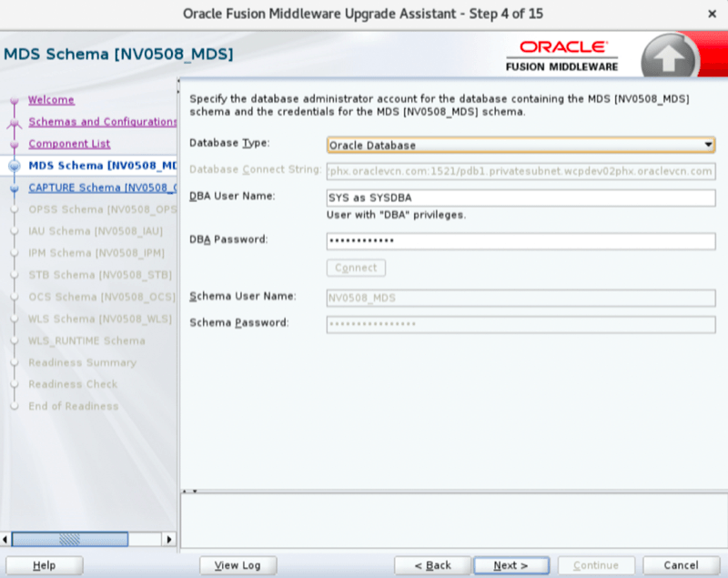The height and width of the screenshot is (578, 728).
Task: Click the OPSS Schema step text
Action: [102, 209]
